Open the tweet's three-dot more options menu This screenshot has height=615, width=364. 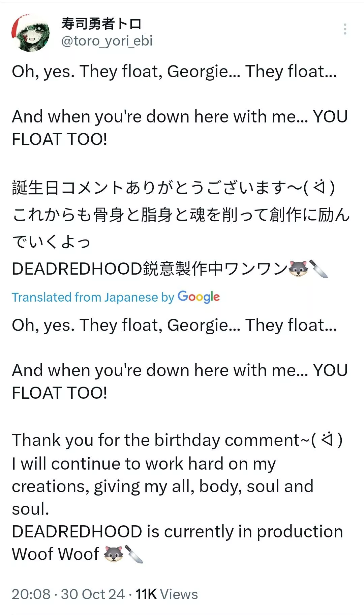pos(345,29)
